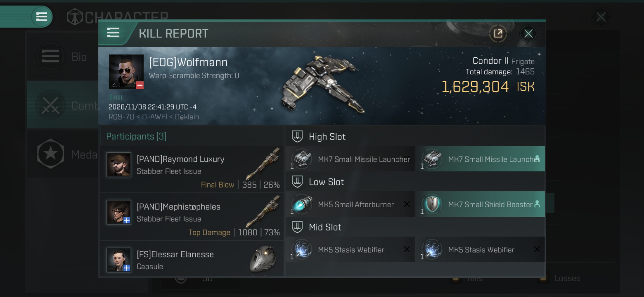Click the MK5 Small Afterburner module icon
This screenshot has height=297, width=644.
[302, 204]
